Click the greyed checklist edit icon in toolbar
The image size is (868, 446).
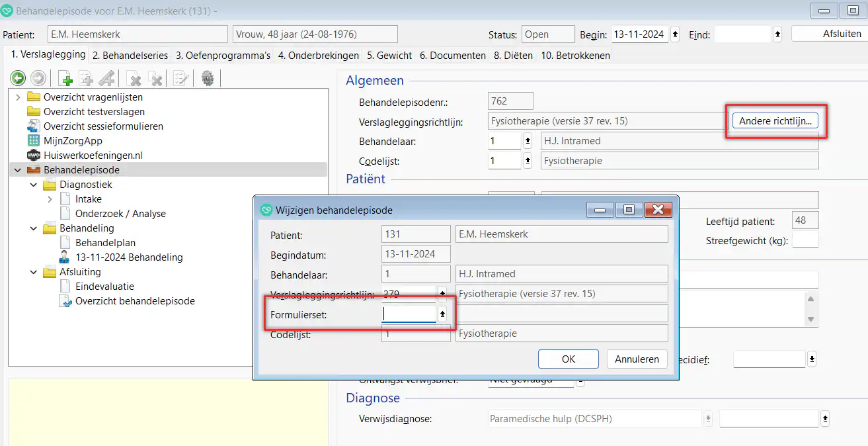click(180, 79)
